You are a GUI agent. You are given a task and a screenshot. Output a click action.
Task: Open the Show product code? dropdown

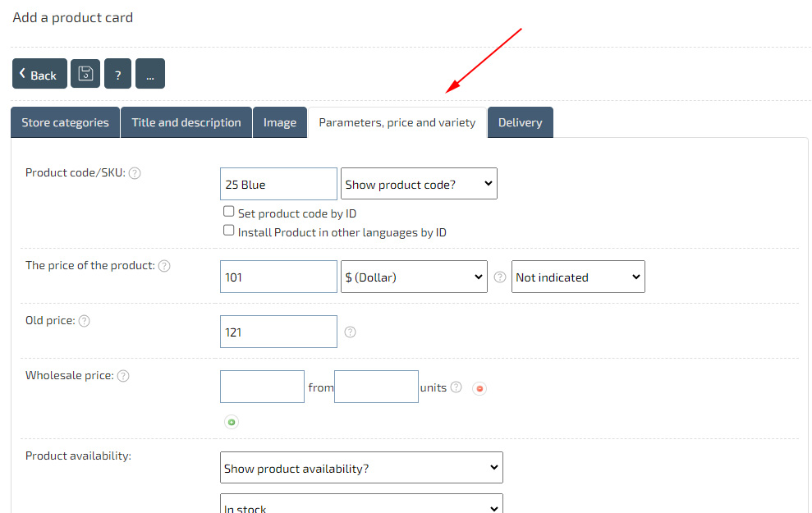(419, 184)
